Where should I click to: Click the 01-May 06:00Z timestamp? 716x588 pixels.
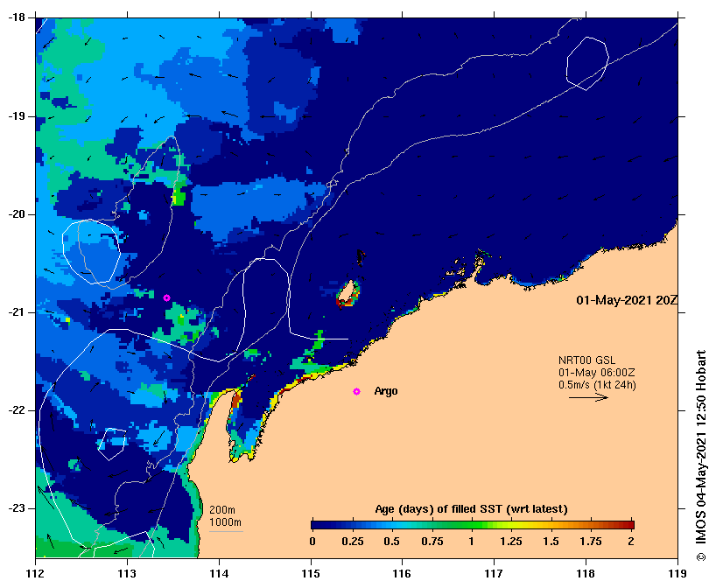[x=596, y=373]
